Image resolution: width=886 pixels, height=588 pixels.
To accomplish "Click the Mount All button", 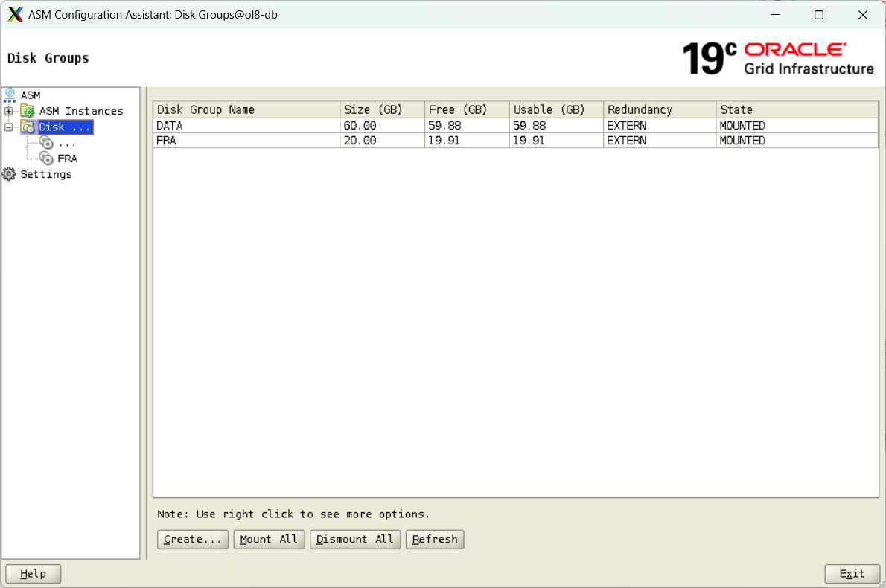I will click(x=269, y=540).
